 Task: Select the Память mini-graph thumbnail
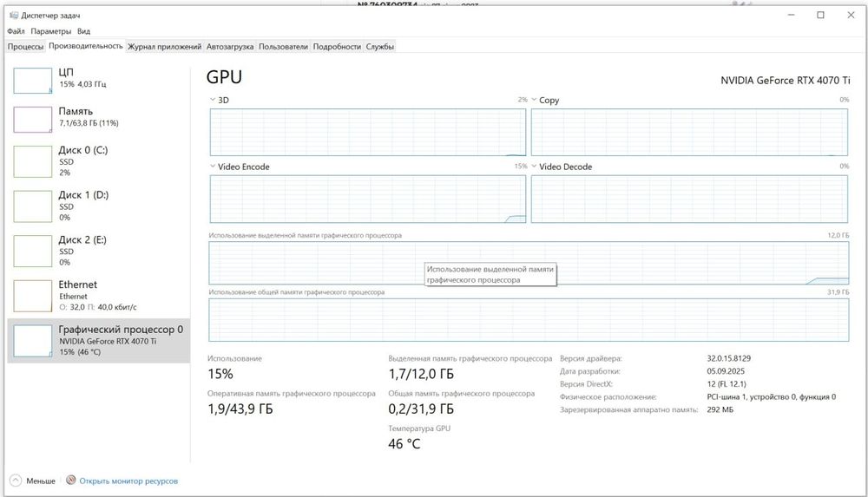coord(33,119)
